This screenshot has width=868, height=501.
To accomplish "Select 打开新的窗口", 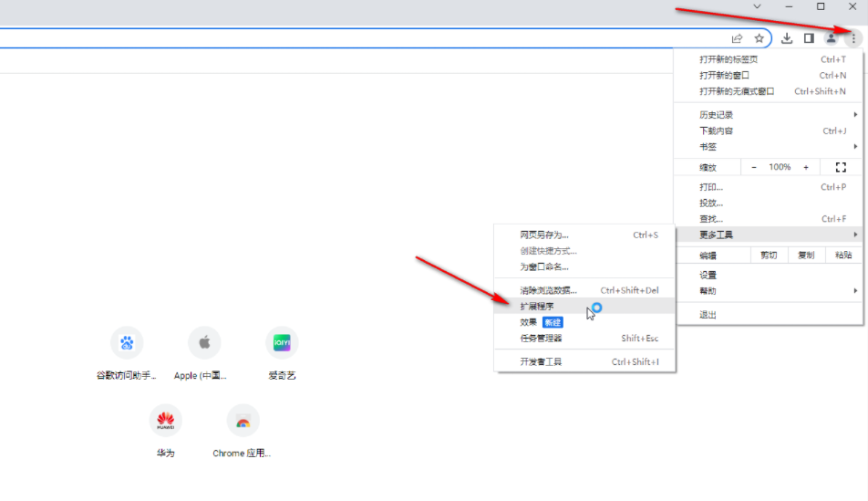I will (x=769, y=76).
